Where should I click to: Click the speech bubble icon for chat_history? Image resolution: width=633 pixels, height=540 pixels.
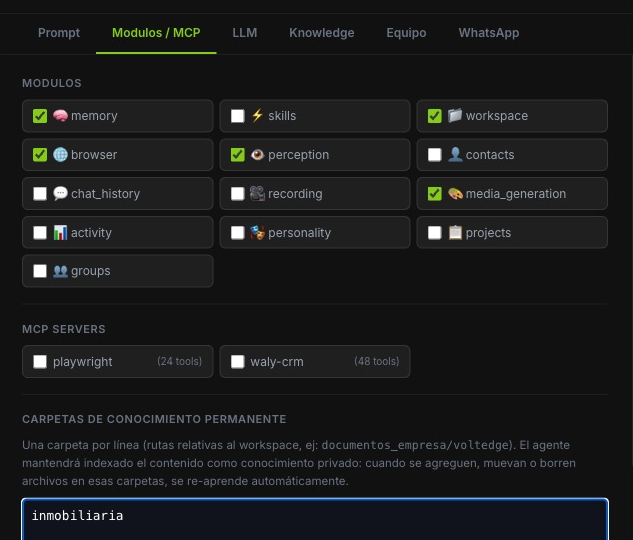pos(60,193)
